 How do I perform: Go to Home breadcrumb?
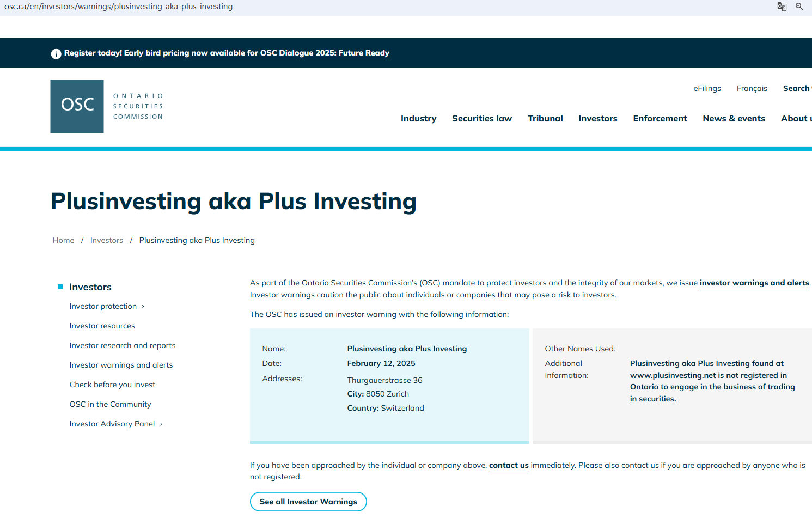63,240
